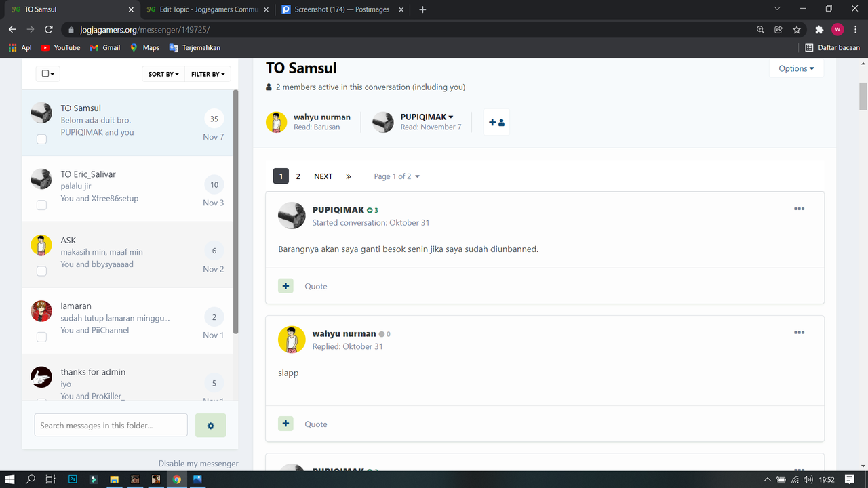
Task: Open the ASK conversation
Action: click(x=127, y=255)
